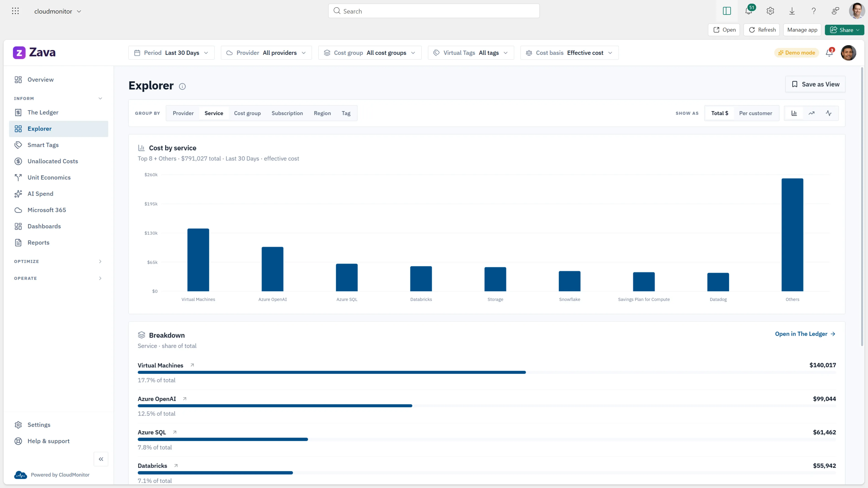868x488 pixels.
Task: Open The Ledger in sidebar
Action: 58,113
